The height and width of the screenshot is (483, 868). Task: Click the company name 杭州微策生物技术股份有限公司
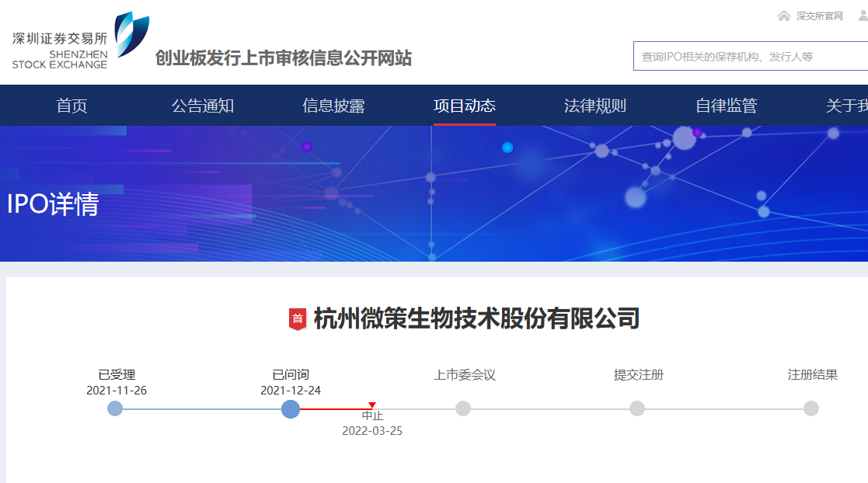point(476,318)
